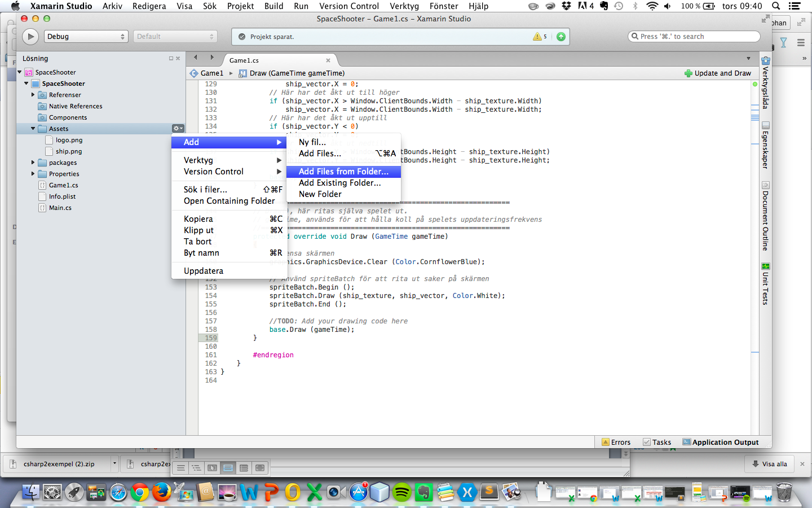
Task: Click the Visa alla downloads button
Action: pyautogui.click(x=770, y=464)
